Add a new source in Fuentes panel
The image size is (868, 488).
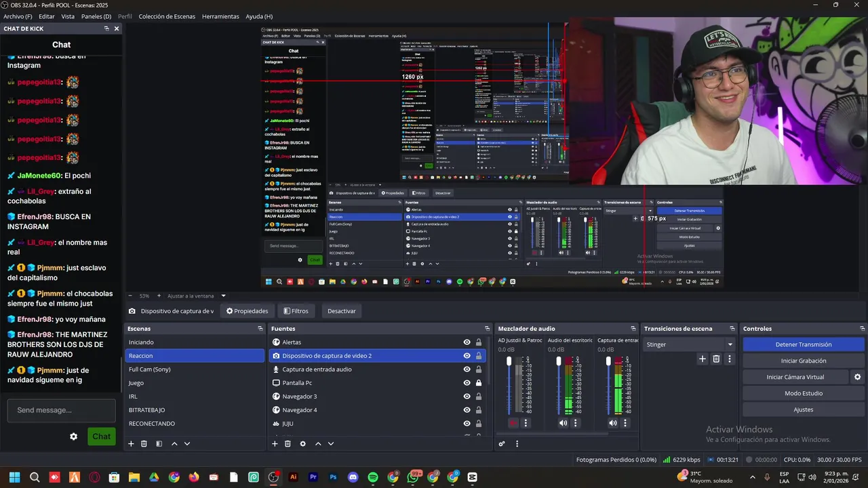point(275,444)
